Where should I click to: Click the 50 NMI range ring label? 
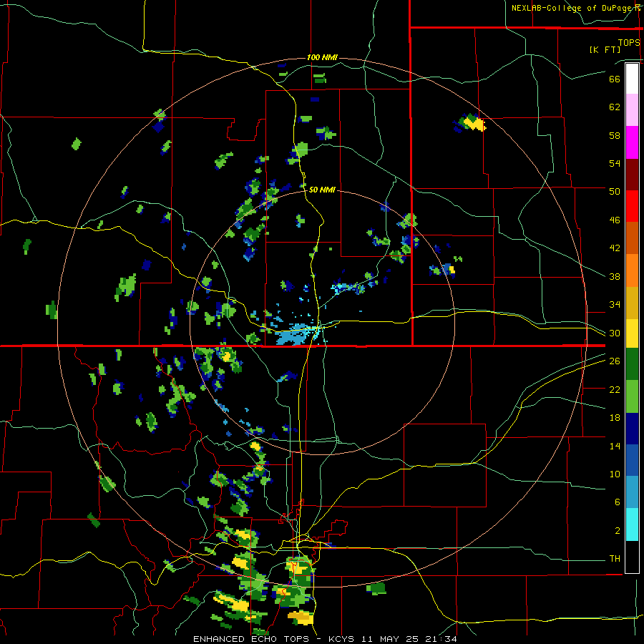[322, 190]
